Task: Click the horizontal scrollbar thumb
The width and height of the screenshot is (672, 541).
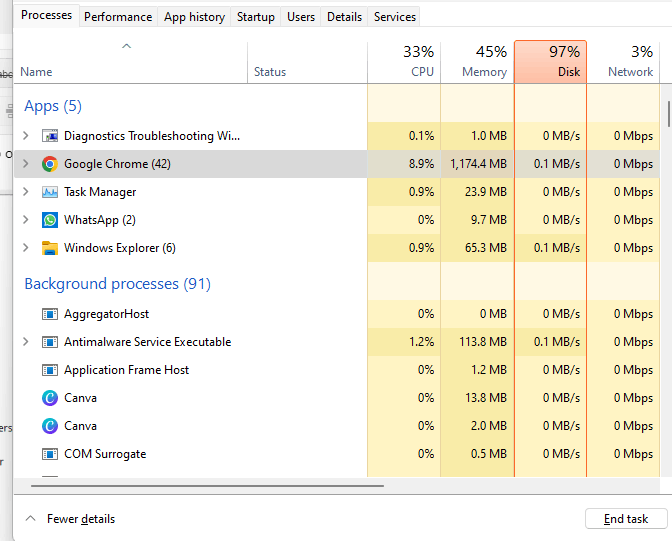Action: pyautogui.click(x=207, y=486)
